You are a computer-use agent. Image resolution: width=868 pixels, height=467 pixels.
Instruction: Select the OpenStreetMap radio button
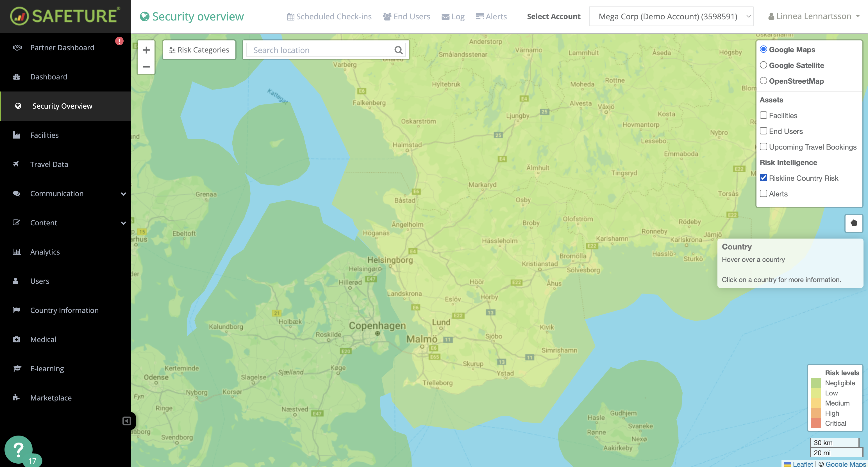click(x=764, y=81)
